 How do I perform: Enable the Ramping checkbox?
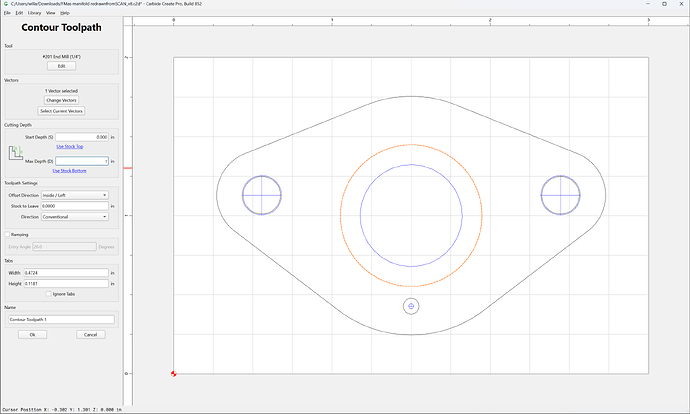[7, 234]
